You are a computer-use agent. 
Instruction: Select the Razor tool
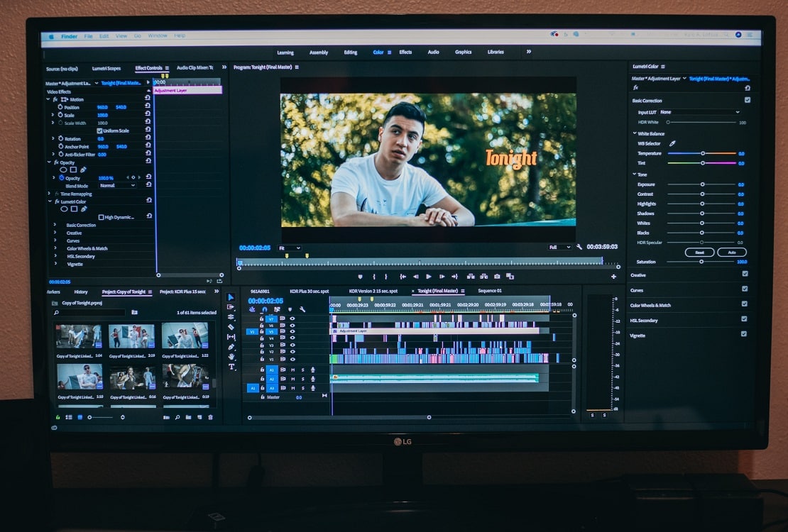(x=231, y=327)
